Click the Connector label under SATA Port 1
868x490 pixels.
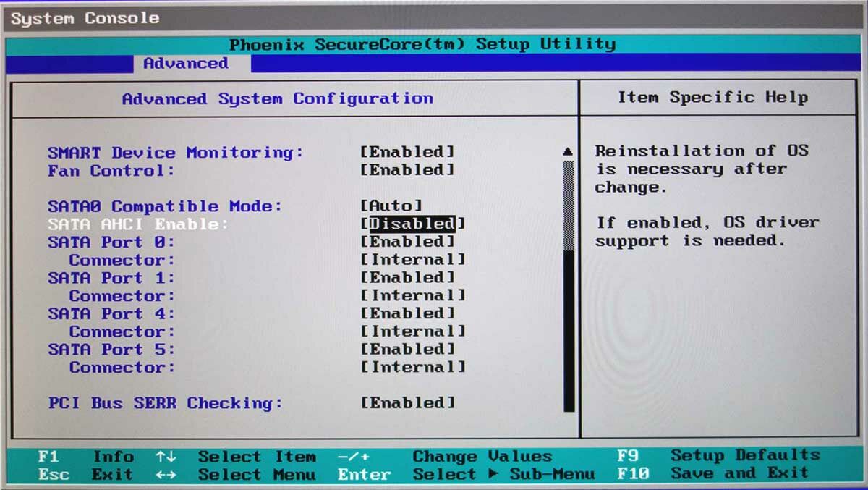(x=122, y=296)
